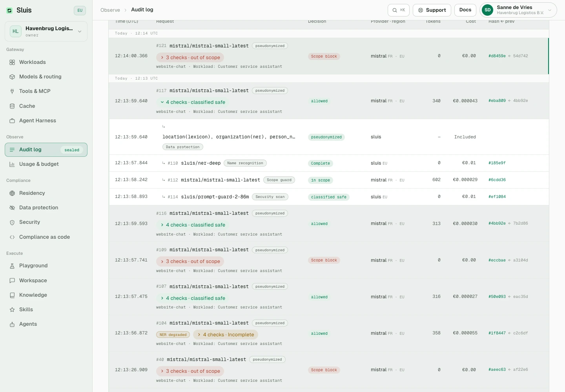Open Data protection settings

(46, 208)
